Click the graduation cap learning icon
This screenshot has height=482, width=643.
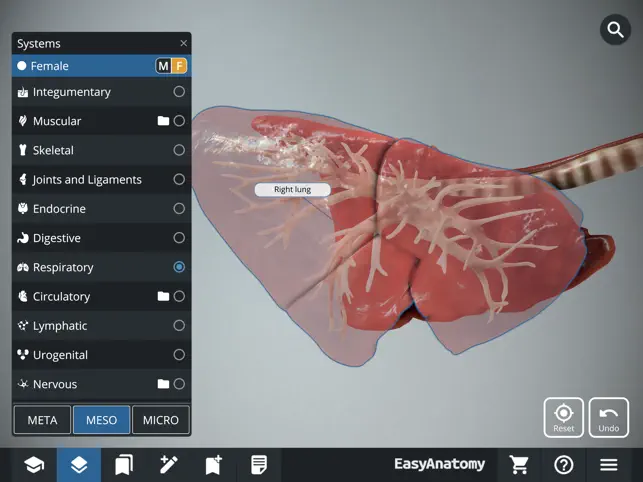click(x=34, y=465)
